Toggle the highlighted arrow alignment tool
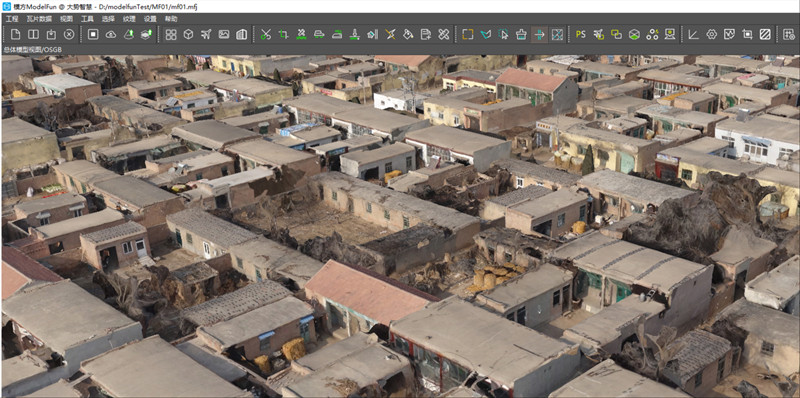The image size is (800, 398). (539, 34)
